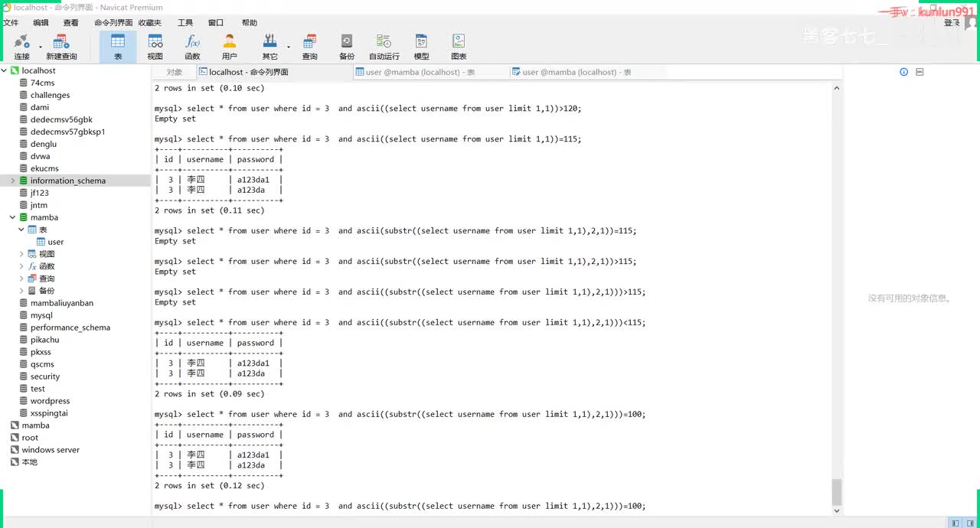The image size is (980, 528).
Task: Click the 登录 login button
Action: point(952,23)
